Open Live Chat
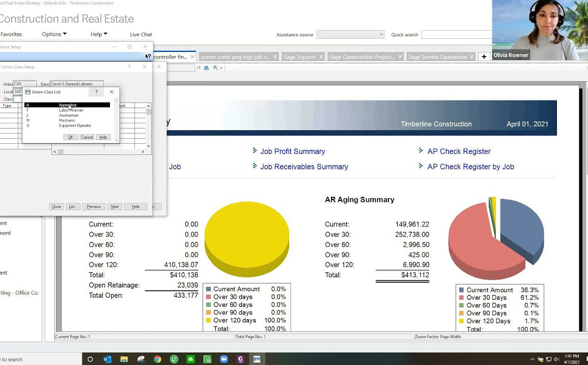 (x=141, y=35)
